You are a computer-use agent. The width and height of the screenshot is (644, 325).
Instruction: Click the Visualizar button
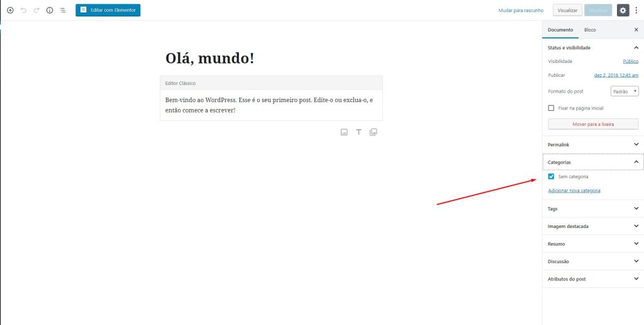[x=567, y=10]
